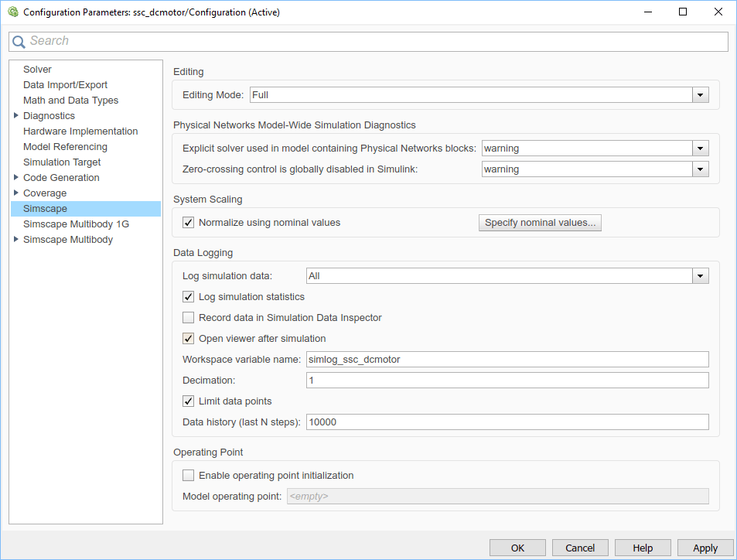The height and width of the screenshot is (560, 737).
Task: Open the Code Generation pane
Action: pyautogui.click(x=61, y=178)
